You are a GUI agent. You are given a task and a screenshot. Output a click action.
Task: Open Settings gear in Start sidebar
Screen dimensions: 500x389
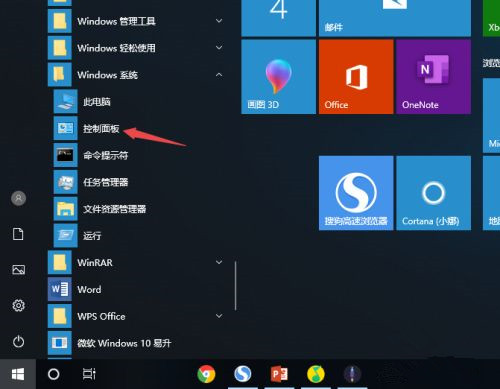point(18,305)
